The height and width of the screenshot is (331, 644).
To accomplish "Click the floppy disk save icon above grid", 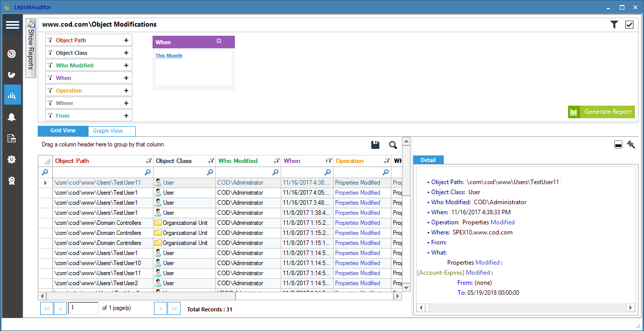I will (x=375, y=145).
